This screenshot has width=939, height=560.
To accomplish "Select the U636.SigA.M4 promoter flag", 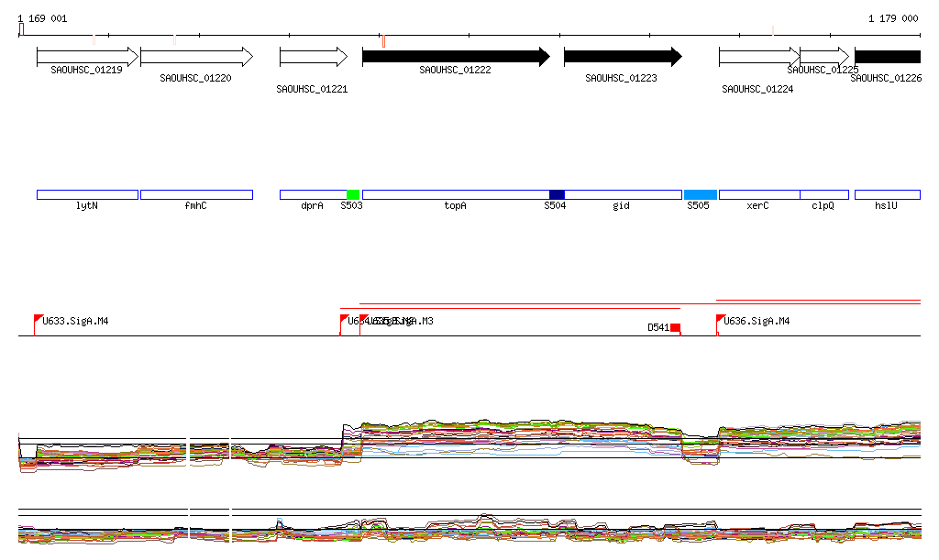I will pyautogui.click(x=721, y=319).
